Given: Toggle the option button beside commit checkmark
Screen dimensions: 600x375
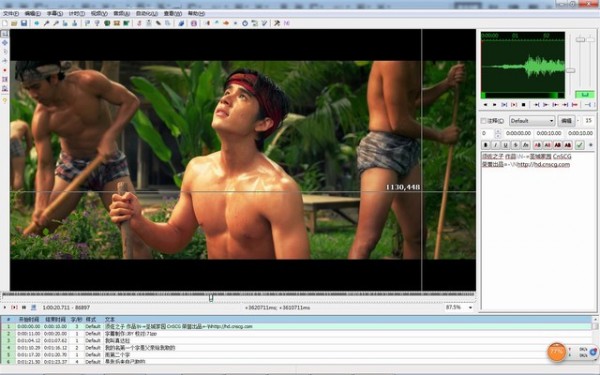Looking at the screenshot, I should 591,145.
